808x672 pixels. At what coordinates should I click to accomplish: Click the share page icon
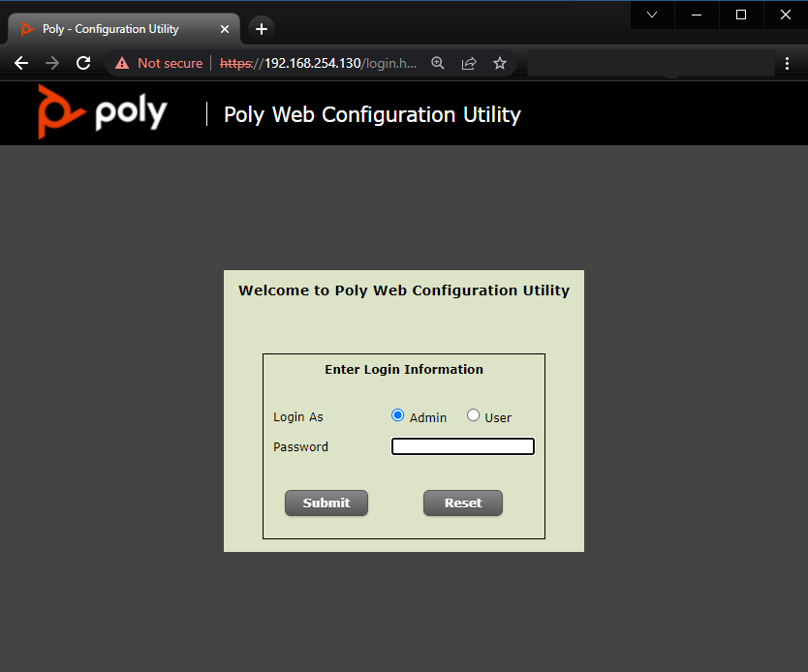[x=469, y=63]
